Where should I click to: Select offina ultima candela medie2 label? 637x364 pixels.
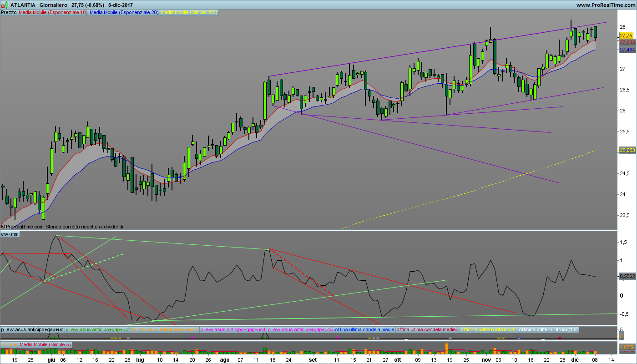(428, 329)
